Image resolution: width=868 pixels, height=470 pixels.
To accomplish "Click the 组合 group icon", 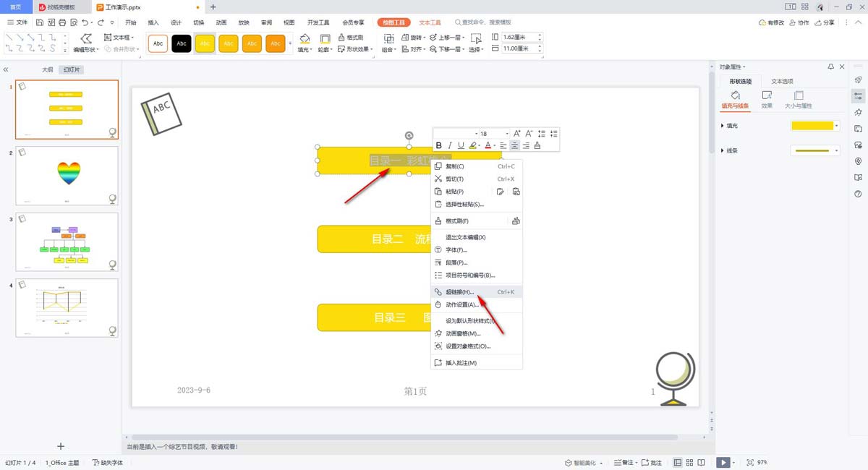I will point(388,38).
